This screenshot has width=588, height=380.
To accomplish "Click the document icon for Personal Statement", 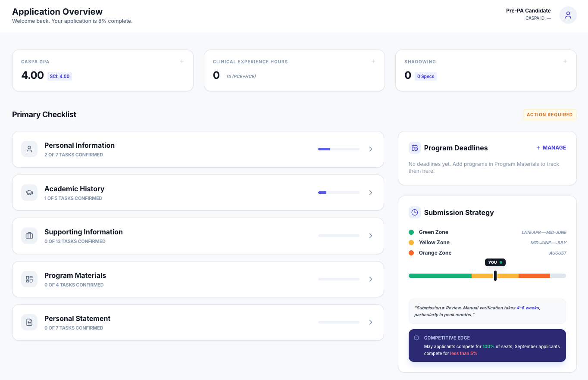I will tap(29, 322).
